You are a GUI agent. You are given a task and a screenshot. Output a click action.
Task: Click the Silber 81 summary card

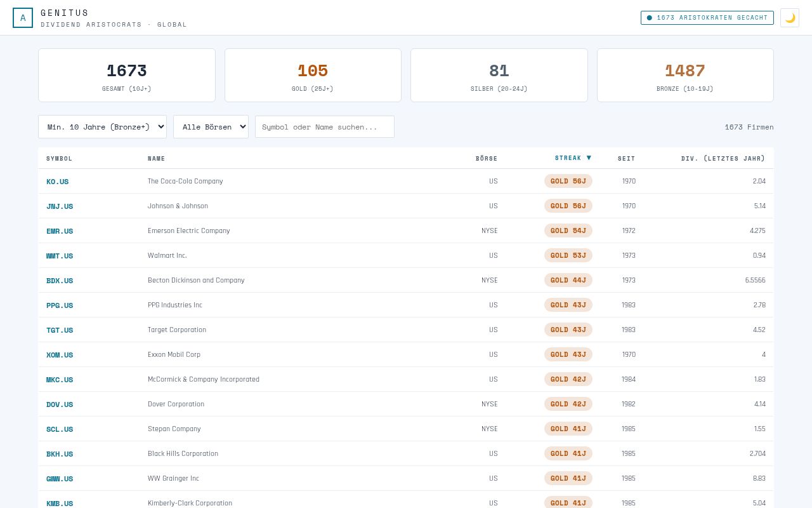[x=499, y=75]
